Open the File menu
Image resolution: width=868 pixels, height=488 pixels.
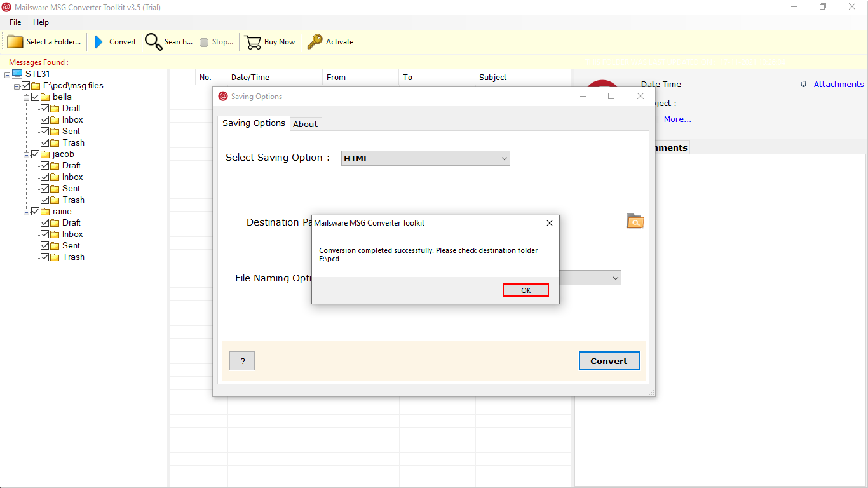(15, 22)
